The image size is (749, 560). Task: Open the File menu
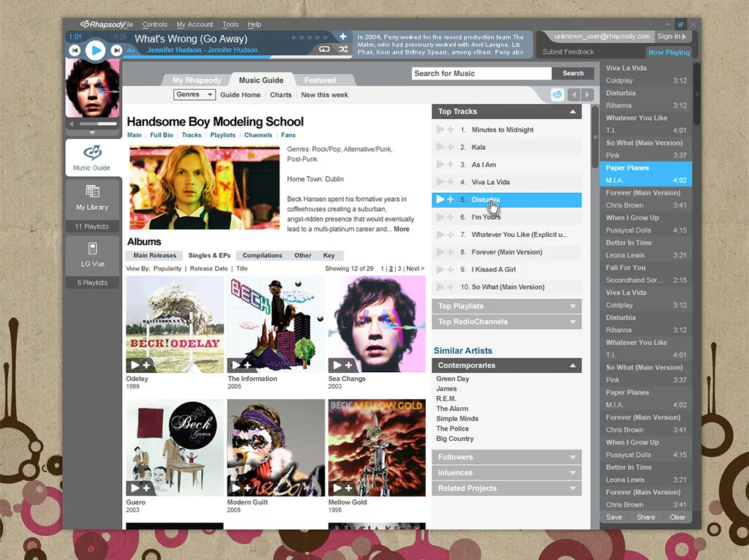[x=127, y=24]
